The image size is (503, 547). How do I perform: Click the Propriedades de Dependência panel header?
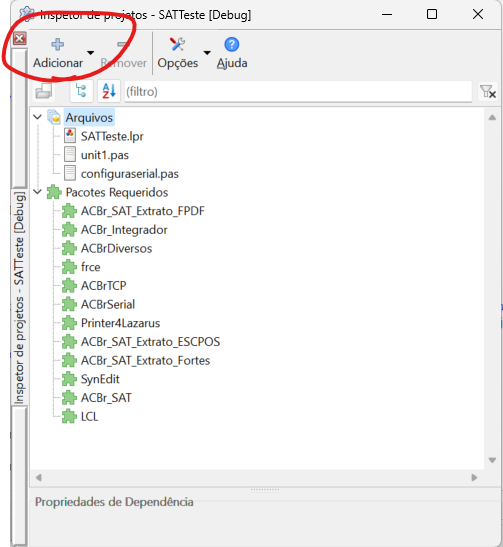click(114, 502)
